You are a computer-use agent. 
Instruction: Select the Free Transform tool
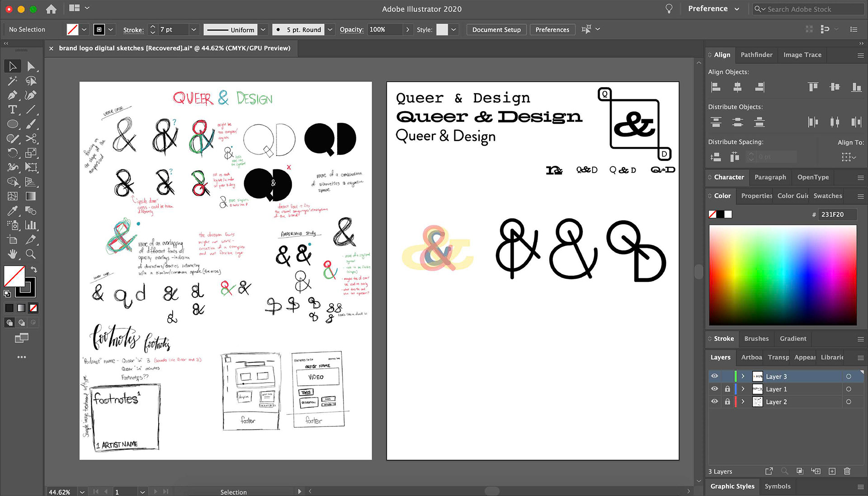point(31,168)
